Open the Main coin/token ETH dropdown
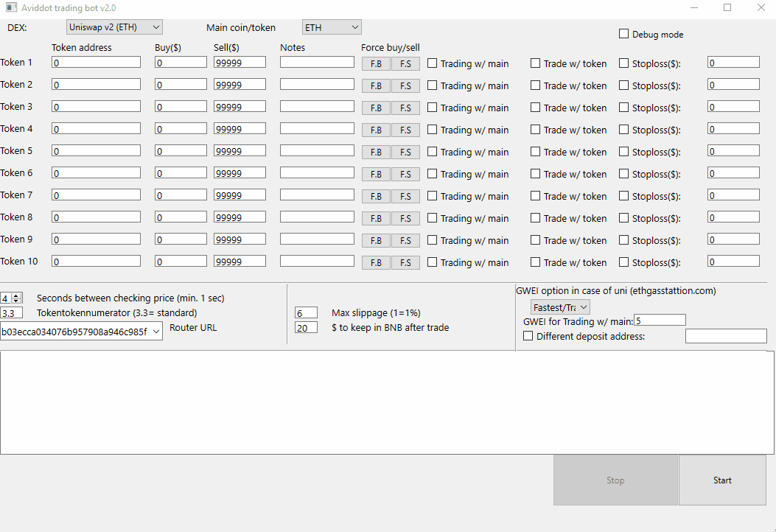This screenshot has height=532, width=776. (332, 27)
